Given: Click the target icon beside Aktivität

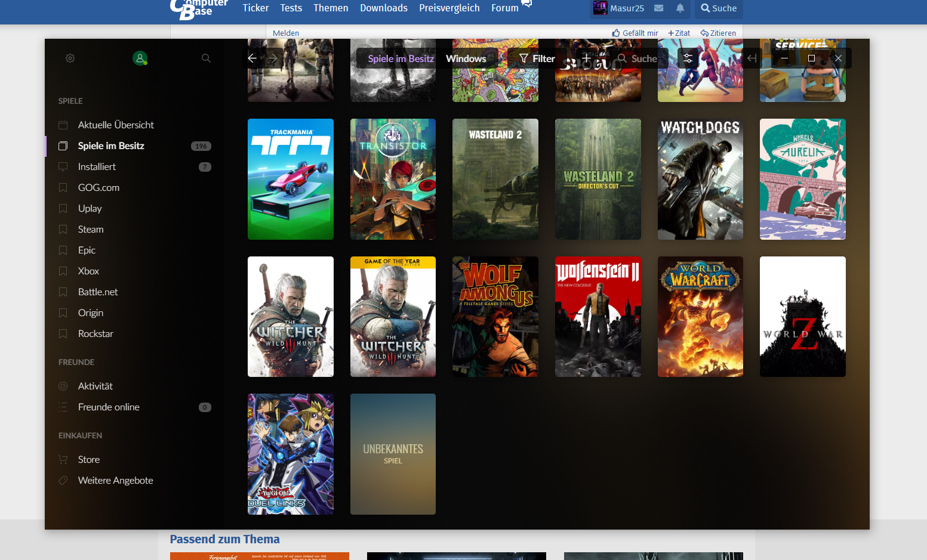Looking at the screenshot, I should [63, 386].
